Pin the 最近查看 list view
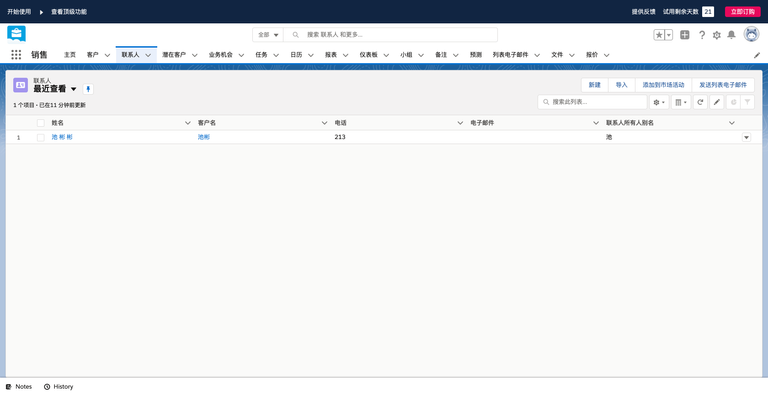 (x=88, y=89)
